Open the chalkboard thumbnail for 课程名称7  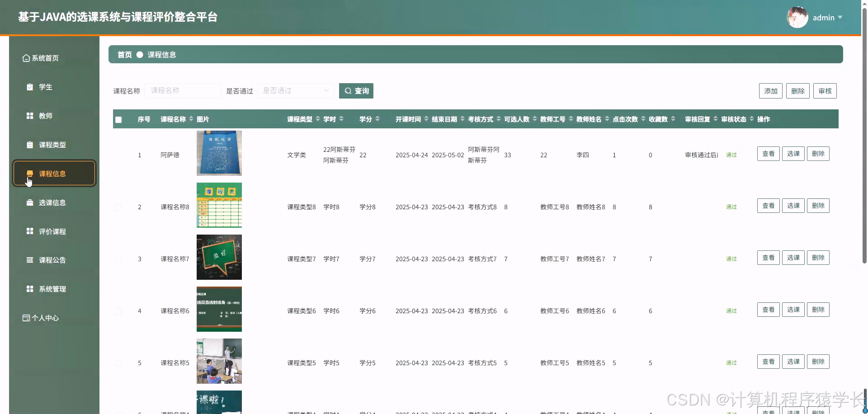click(219, 257)
